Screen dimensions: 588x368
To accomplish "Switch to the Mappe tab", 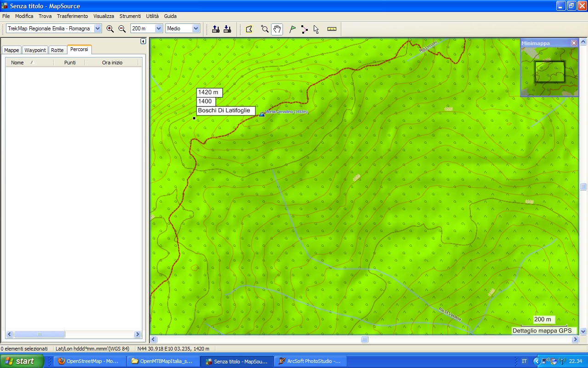I will coord(12,50).
